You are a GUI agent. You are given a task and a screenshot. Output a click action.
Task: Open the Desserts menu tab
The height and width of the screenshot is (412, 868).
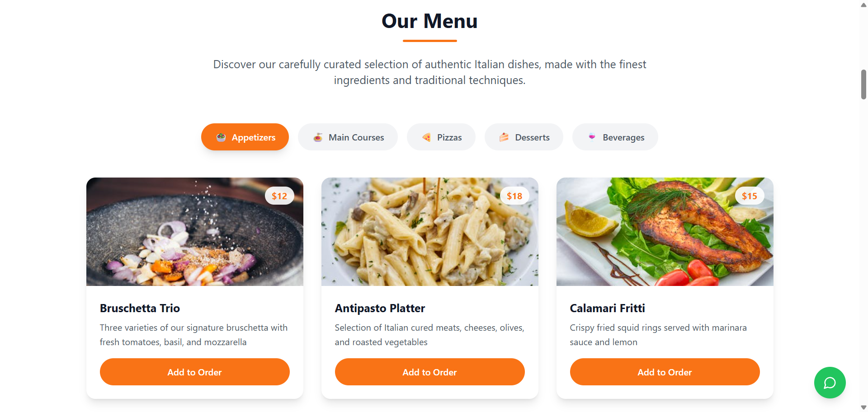pyautogui.click(x=524, y=137)
